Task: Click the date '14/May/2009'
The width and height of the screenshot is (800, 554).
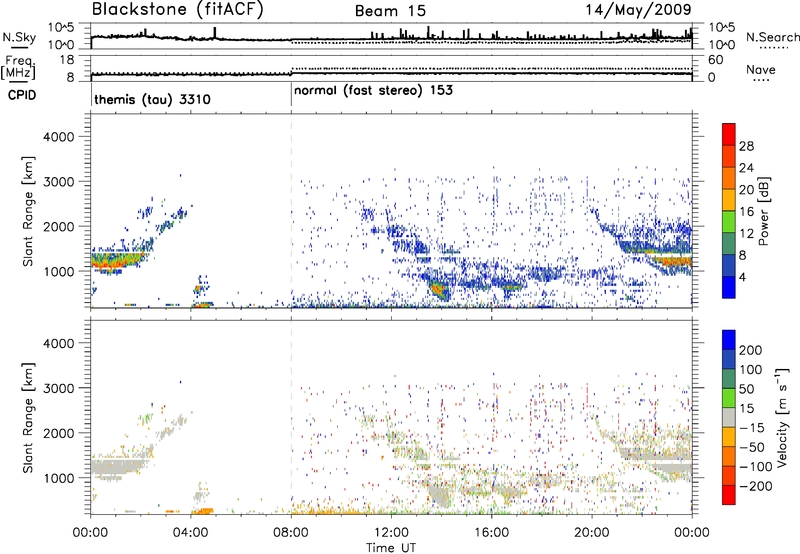Action: [638, 10]
